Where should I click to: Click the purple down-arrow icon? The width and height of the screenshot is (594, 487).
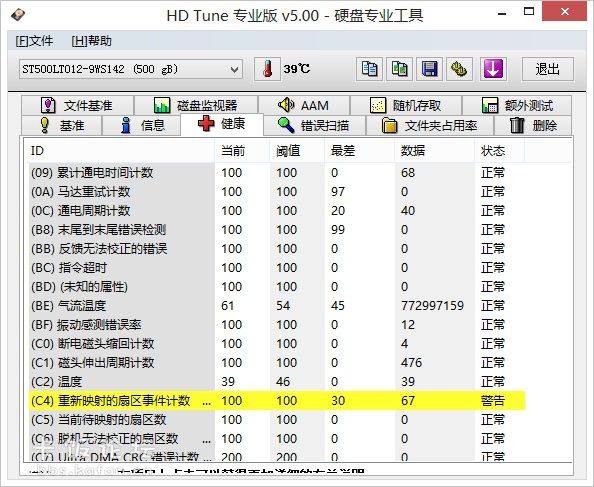pos(493,69)
